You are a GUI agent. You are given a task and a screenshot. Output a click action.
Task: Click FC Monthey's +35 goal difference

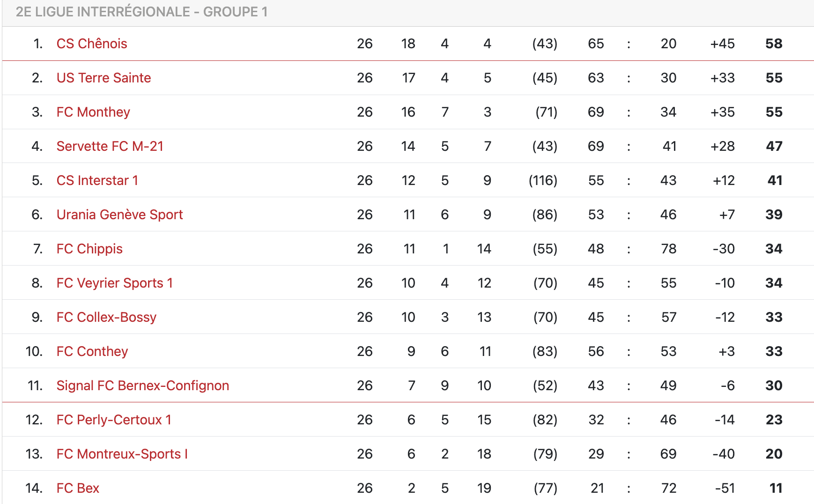pos(722,112)
